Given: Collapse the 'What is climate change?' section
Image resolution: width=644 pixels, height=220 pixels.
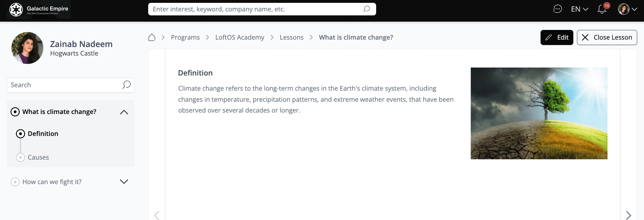Looking at the screenshot, I should [x=124, y=112].
